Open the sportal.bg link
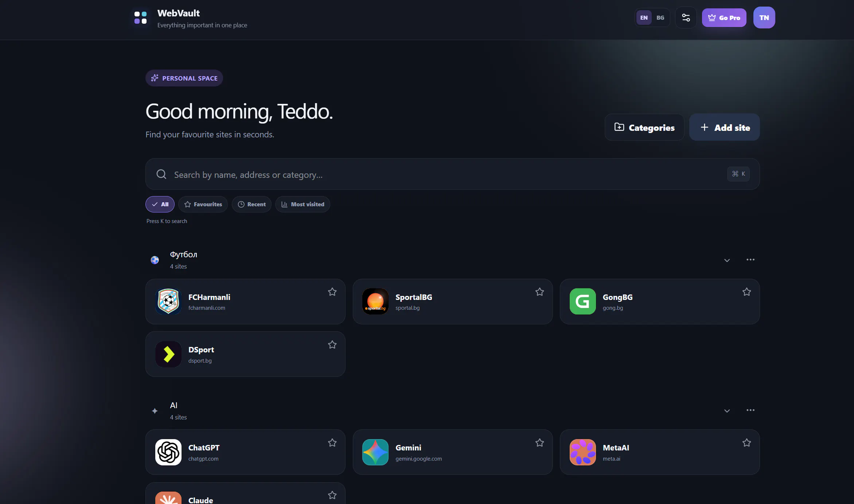The image size is (854, 504). [x=407, y=308]
